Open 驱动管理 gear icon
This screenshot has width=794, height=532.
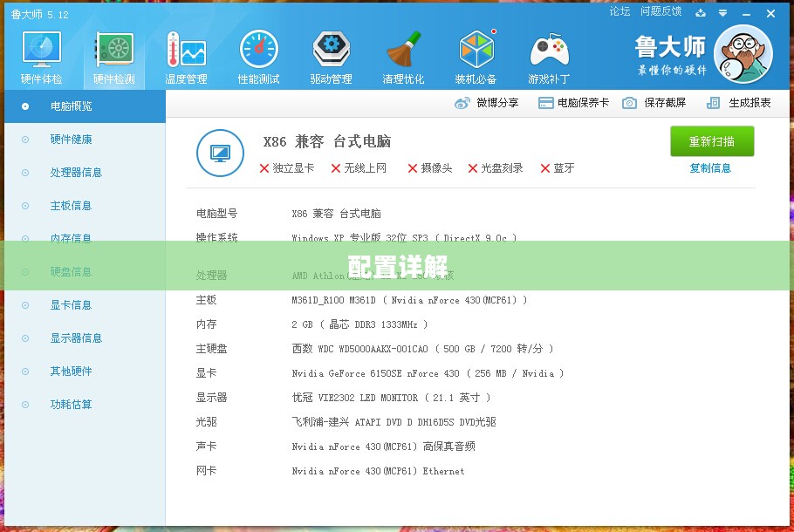[332, 50]
